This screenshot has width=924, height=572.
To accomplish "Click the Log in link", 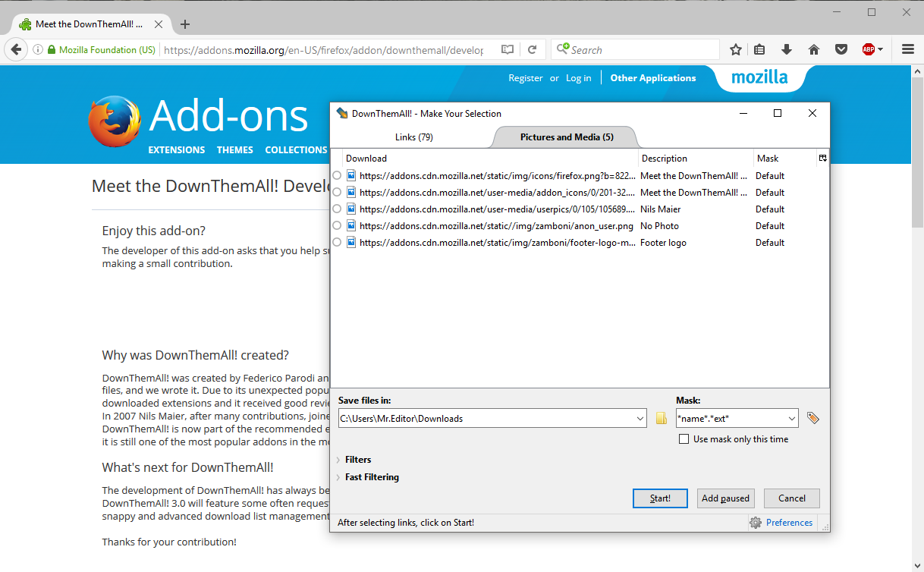I will tap(579, 78).
